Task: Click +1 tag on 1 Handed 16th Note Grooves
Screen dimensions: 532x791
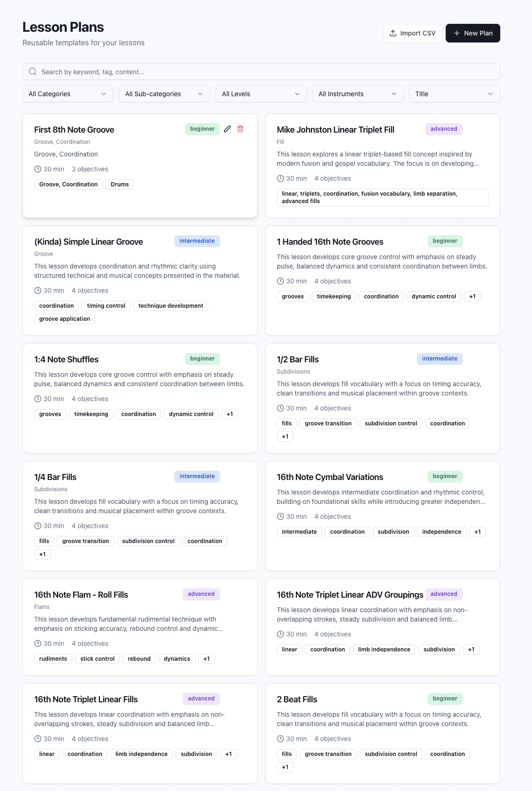Action: [x=472, y=297]
